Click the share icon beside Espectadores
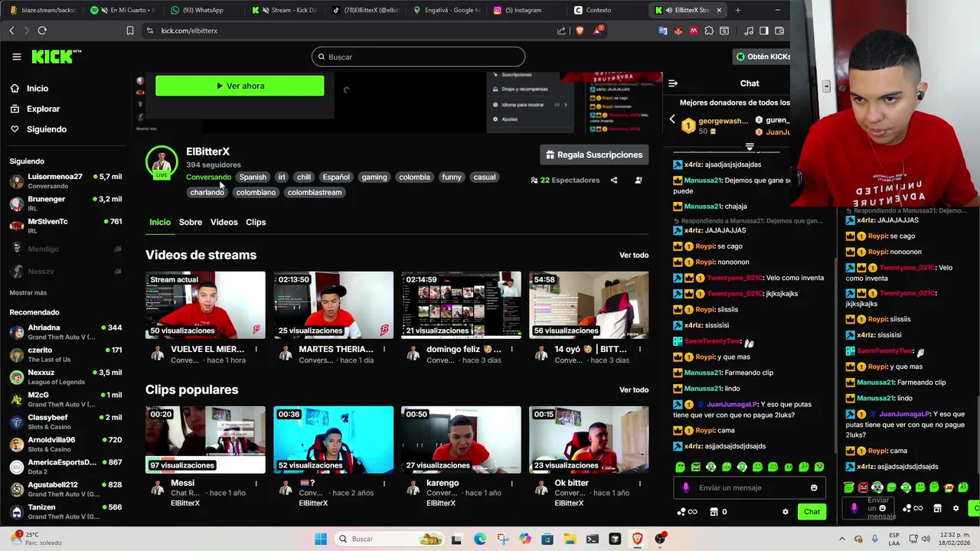This screenshot has height=551, width=980. pos(614,181)
